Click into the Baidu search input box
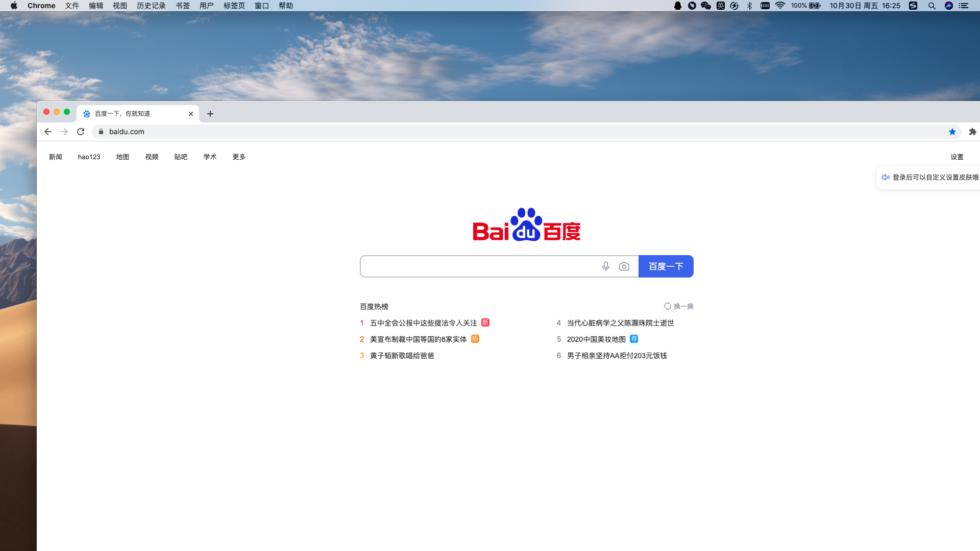980x551 pixels. coord(480,266)
